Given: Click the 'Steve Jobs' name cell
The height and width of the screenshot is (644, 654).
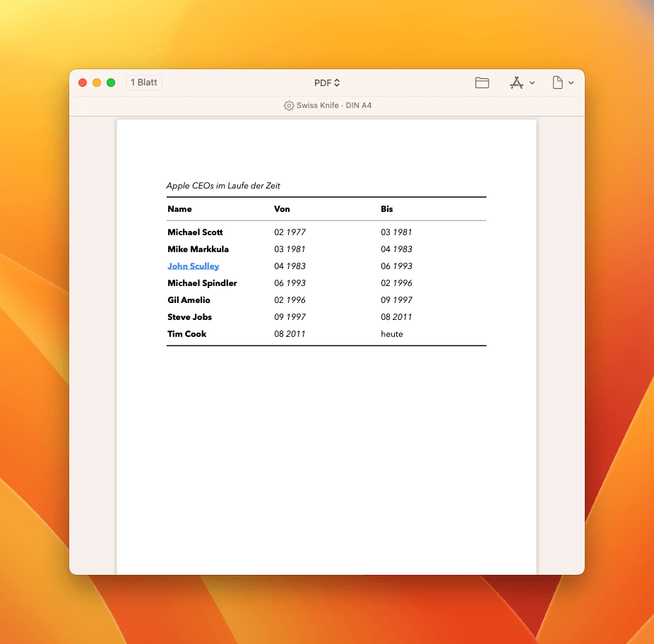Looking at the screenshot, I should 190,317.
